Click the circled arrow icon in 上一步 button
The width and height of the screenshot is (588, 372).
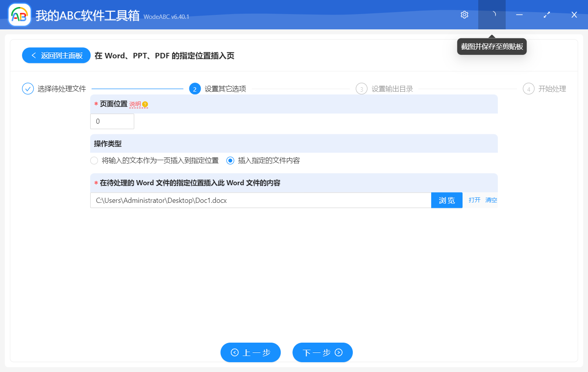pyautogui.click(x=234, y=352)
